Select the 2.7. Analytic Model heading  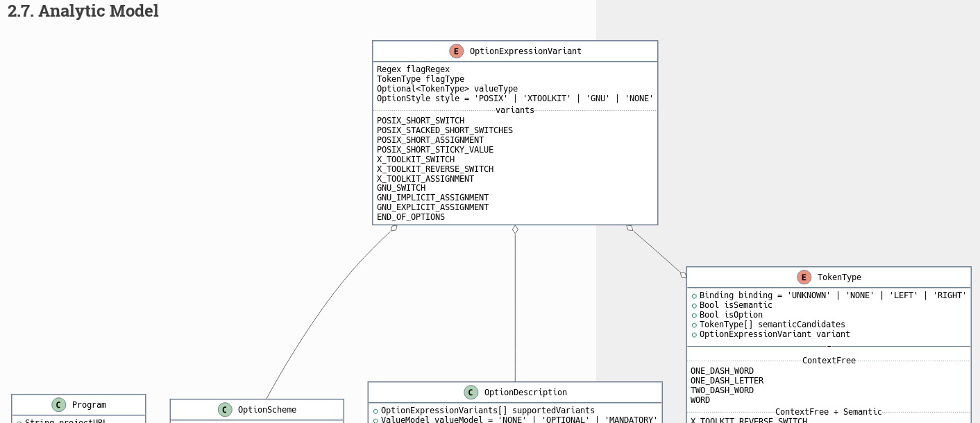click(x=81, y=10)
